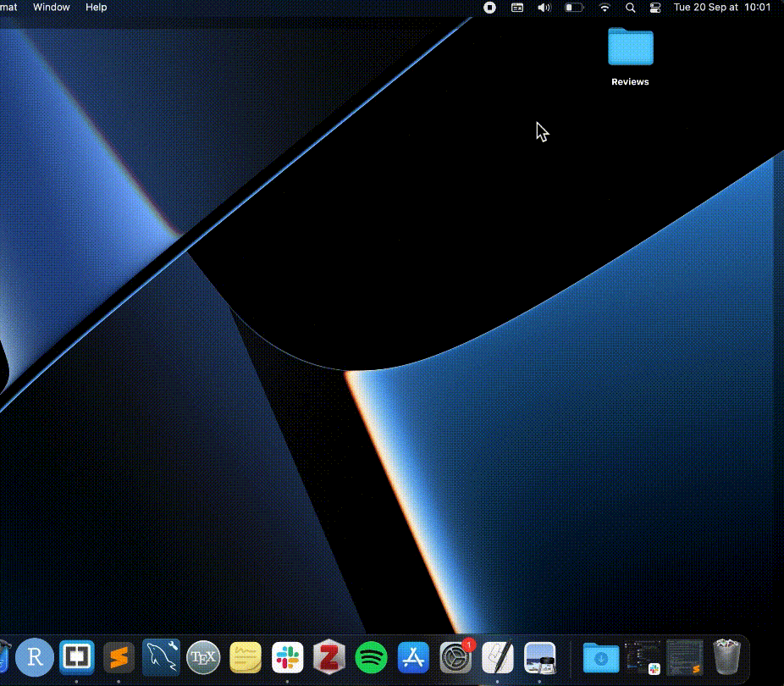Launch Slack from the Dock

pos(288,656)
